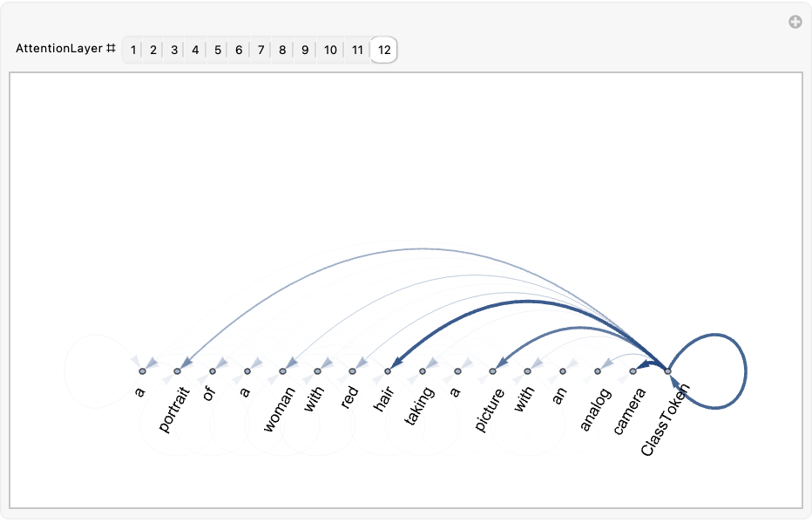Choose attention layer 7
Viewport: 812px width, 523px height.
click(x=261, y=50)
